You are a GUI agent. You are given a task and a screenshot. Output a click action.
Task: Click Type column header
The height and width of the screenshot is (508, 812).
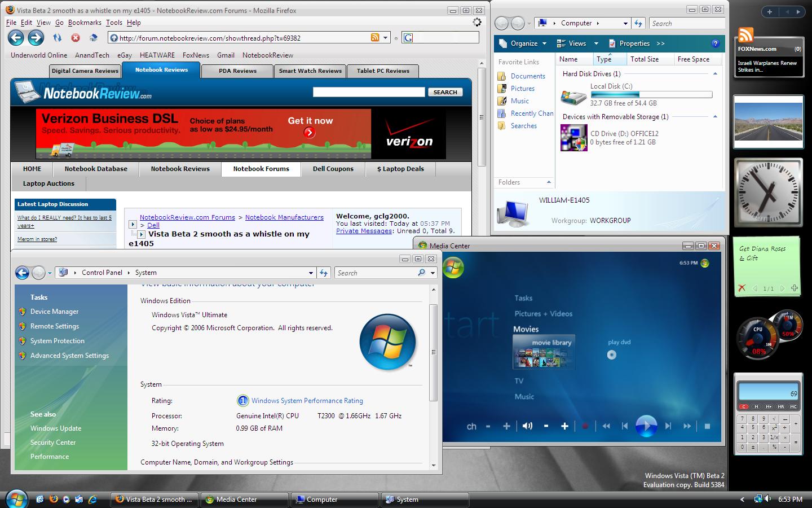pos(610,59)
